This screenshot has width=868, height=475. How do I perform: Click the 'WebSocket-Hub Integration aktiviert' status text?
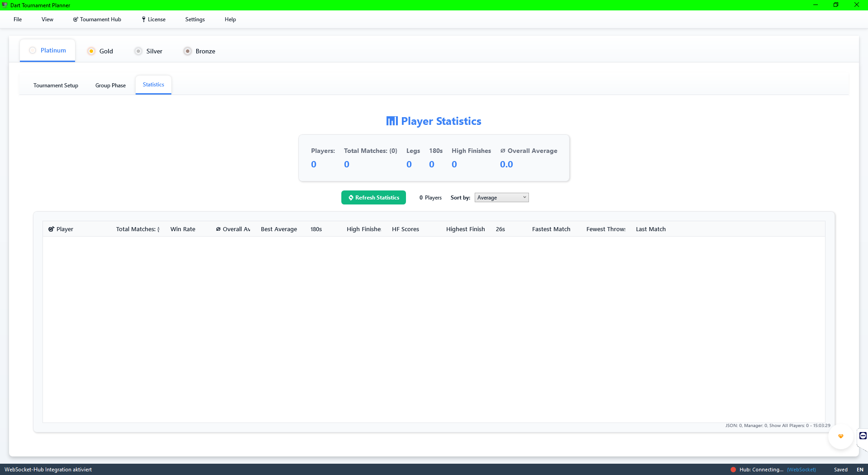tap(48, 470)
